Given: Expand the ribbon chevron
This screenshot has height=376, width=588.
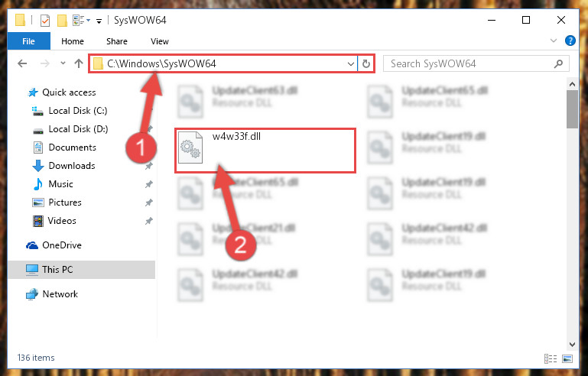Looking at the screenshot, I should pos(553,41).
